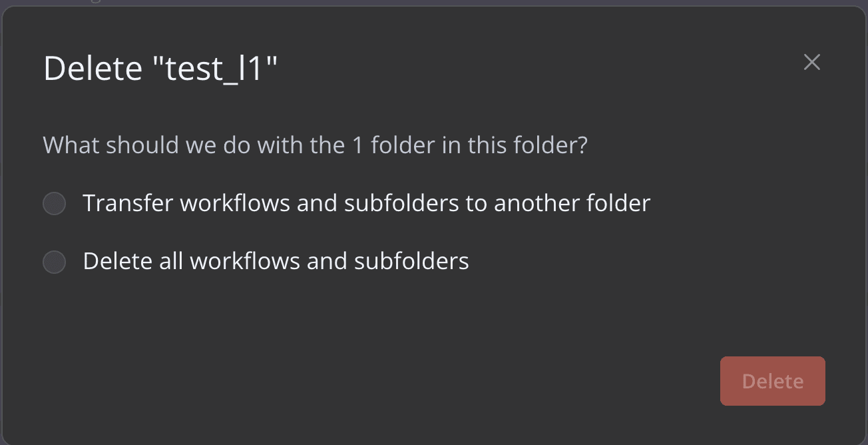Click the dialog title "Delete "test_l1""
This screenshot has width=868, height=445.
[161, 68]
